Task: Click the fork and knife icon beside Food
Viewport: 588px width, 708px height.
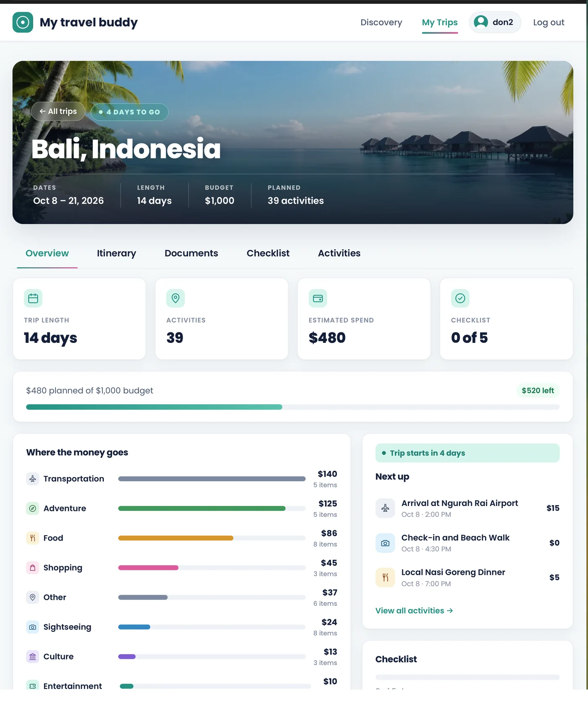Action: coord(33,538)
